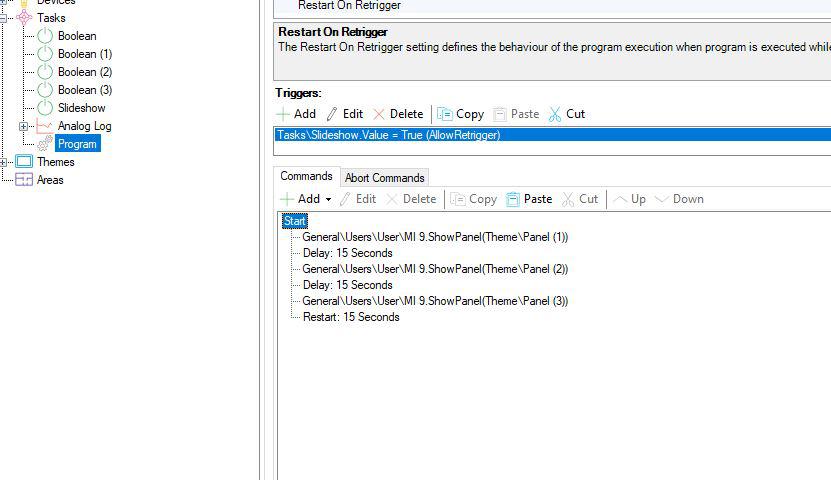Add a new trigger
Screen dimensions: 831x480
click(x=296, y=114)
